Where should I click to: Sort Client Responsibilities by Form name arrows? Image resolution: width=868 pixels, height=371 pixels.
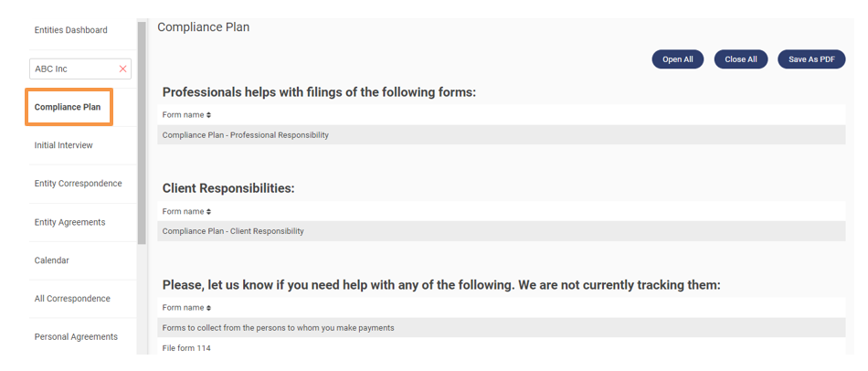[x=208, y=212]
